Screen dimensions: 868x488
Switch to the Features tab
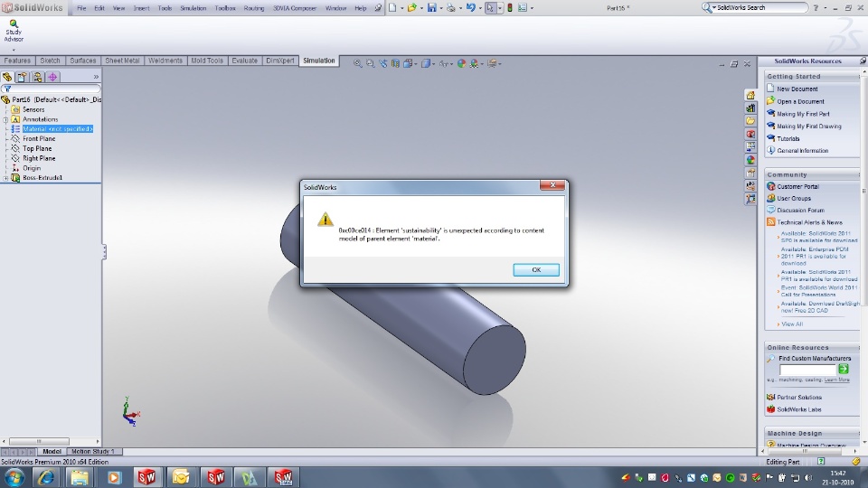coord(17,61)
